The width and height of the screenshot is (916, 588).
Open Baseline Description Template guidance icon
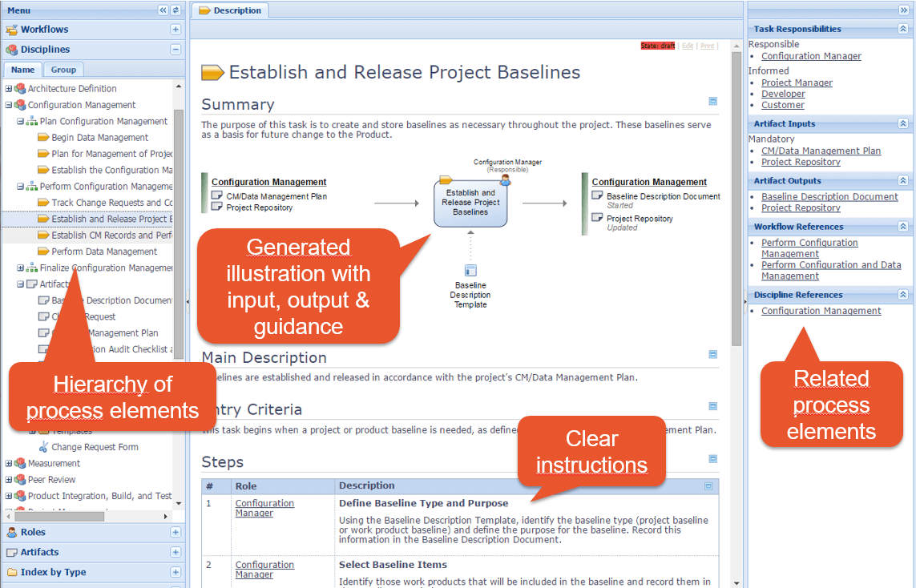click(x=470, y=270)
